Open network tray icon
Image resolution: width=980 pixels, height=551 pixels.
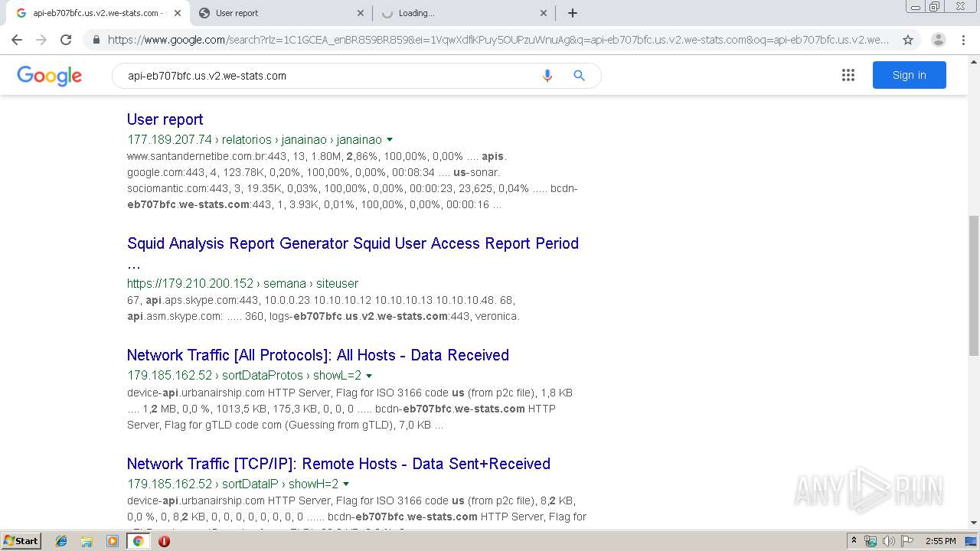tap(871, 541)
